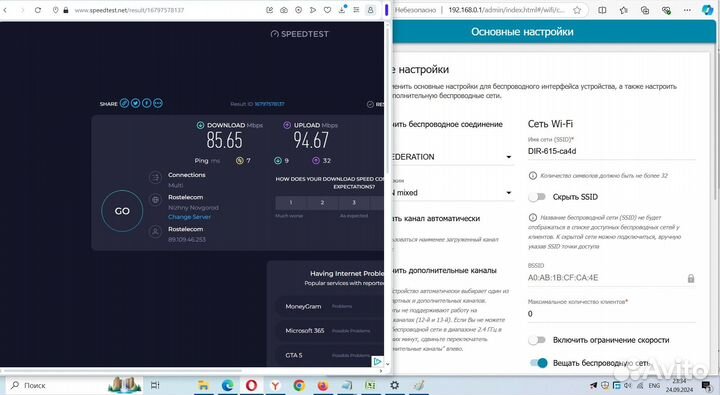Open Yandex Browser from taskbar
720x395 pixels.
point(275,385)
